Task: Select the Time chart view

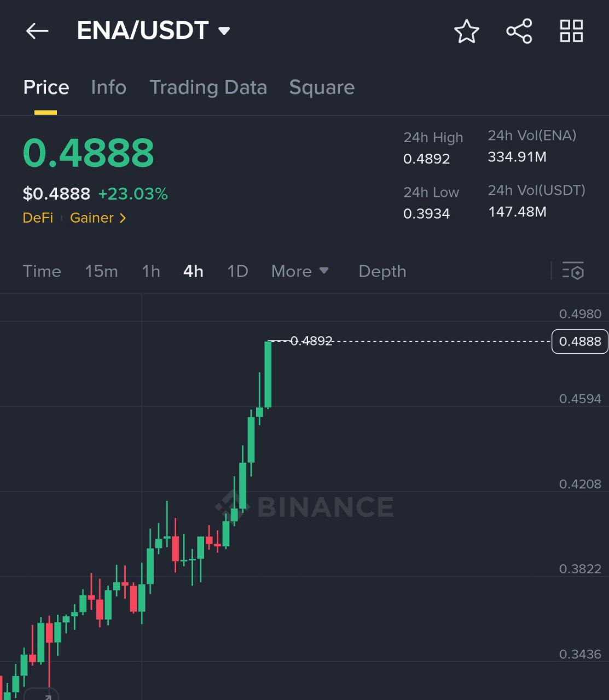Action: pyautogui.click(x=42, y=271)
